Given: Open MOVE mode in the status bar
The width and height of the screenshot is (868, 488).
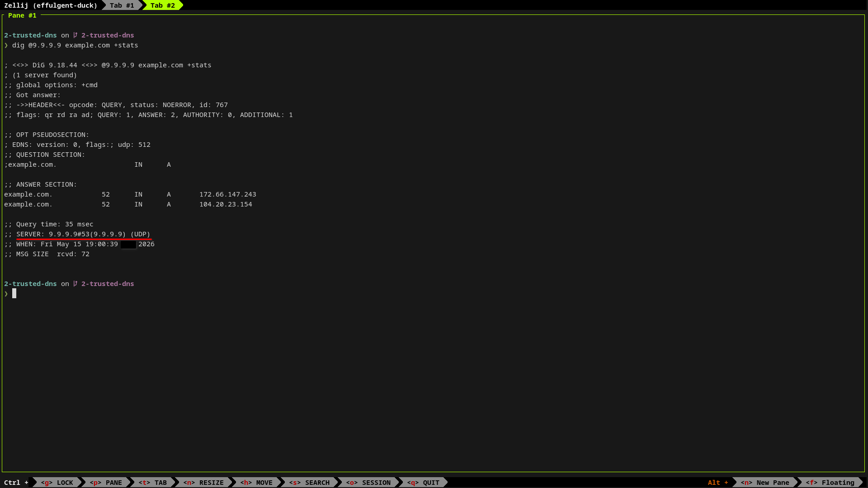Looking at the screenshot, I should 256,483.
